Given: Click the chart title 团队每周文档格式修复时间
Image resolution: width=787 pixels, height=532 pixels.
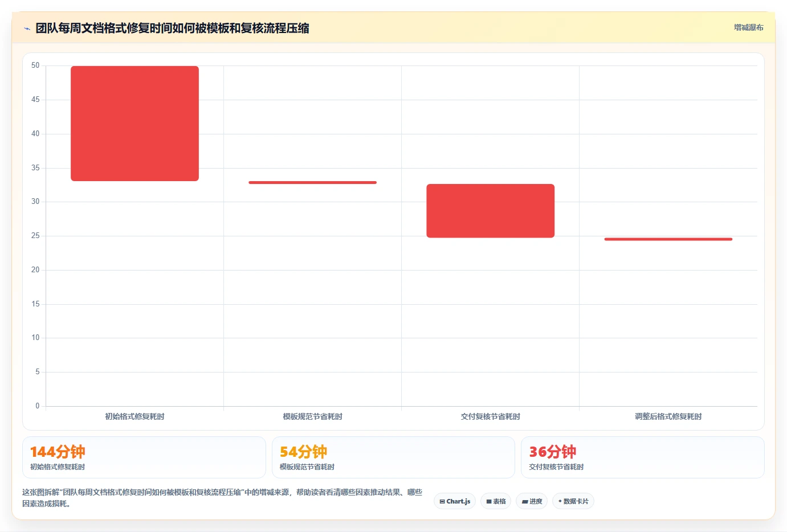Looking at the screenshot, I should pos(172,28).
